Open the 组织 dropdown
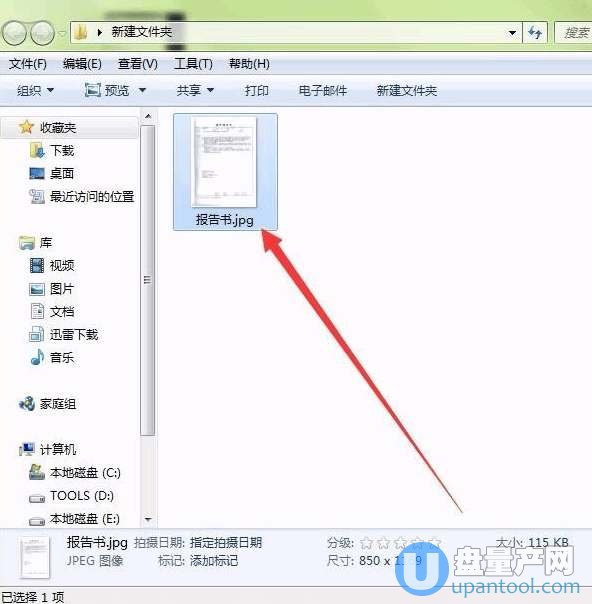 click(35, 91)
